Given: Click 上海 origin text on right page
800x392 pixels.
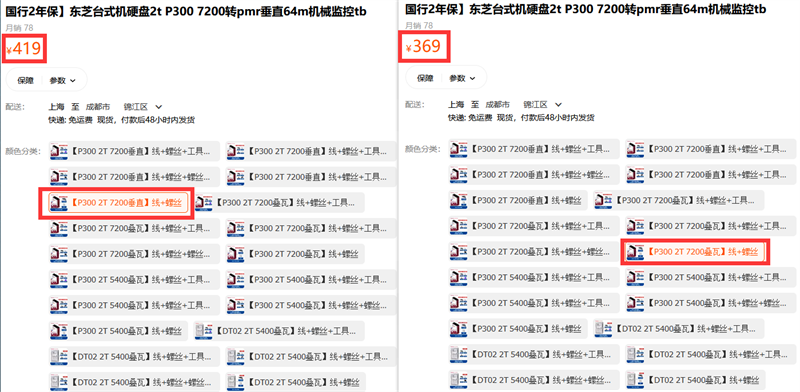Looking at the screenshot, I should (456, 105).
